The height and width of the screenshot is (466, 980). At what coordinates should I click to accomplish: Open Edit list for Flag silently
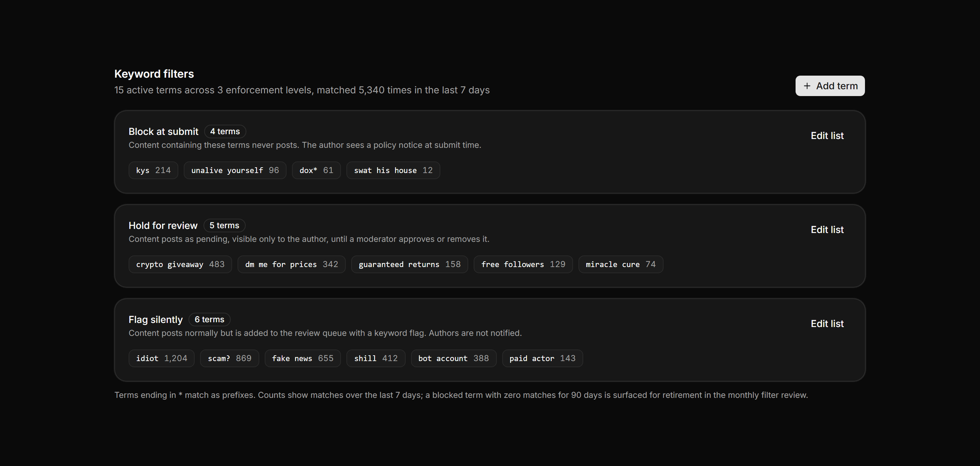click(827, 324)
